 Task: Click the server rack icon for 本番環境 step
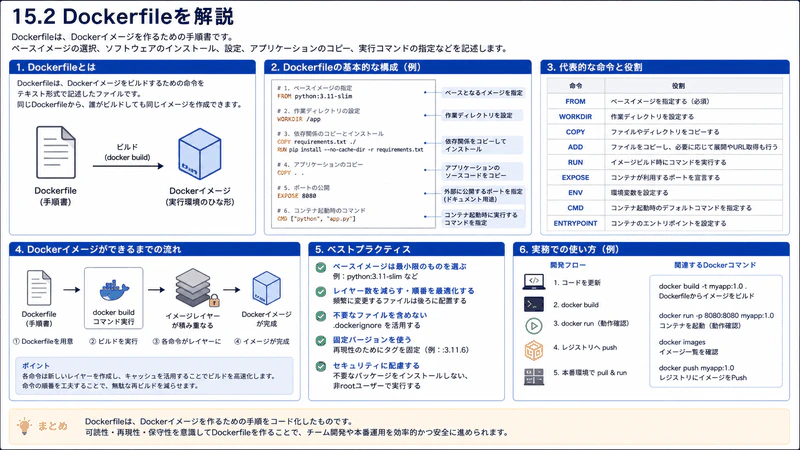(534, 377)
